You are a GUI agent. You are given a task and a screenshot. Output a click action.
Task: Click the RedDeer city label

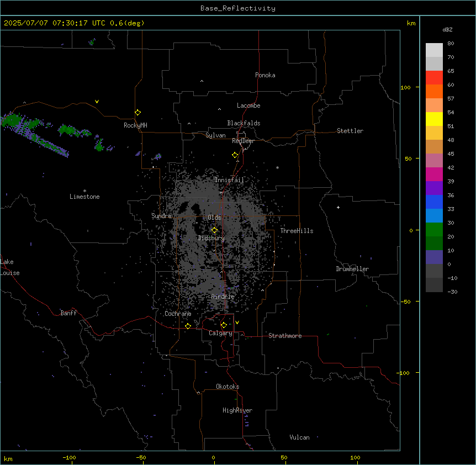point(243,141)
